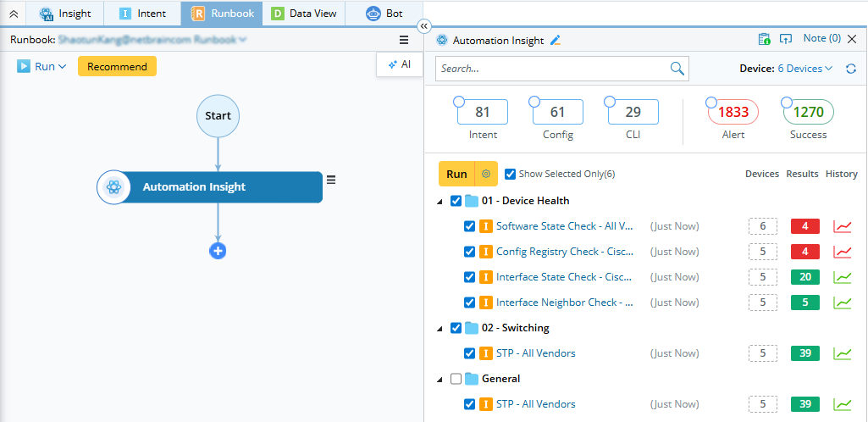Uncheck the 01 - Device Health folder checkbox
868x422 pixels.
pos(456,201)
